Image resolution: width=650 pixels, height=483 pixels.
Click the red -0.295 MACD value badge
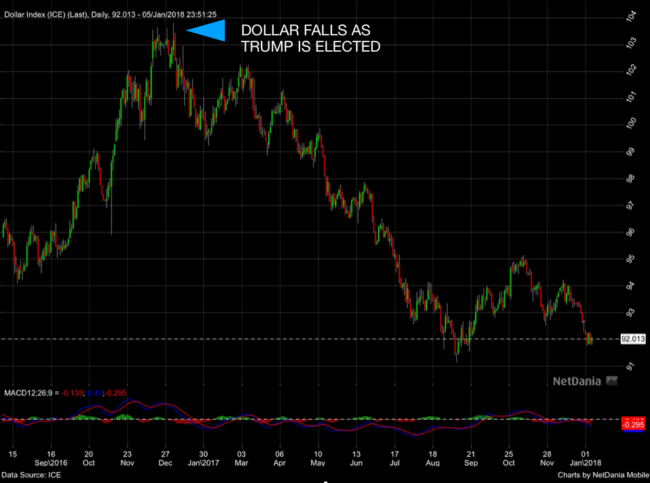(x=633, y=424)
